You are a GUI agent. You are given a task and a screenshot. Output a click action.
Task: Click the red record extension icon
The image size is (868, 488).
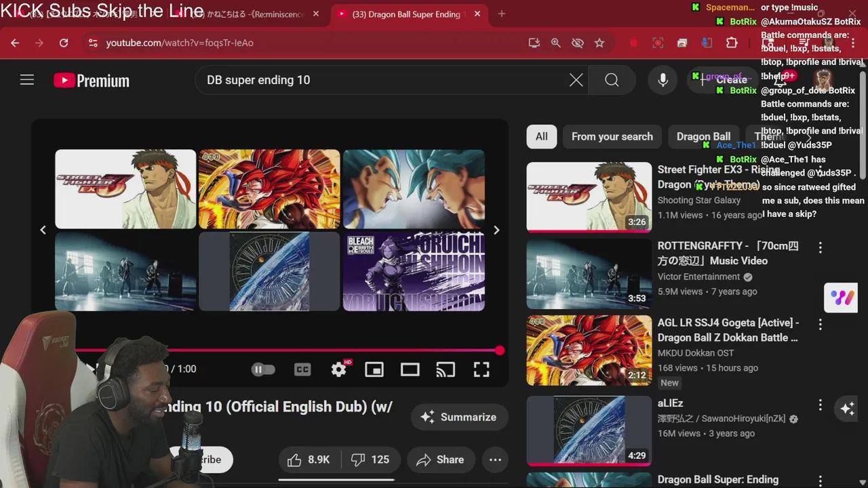tap(633, 43)
